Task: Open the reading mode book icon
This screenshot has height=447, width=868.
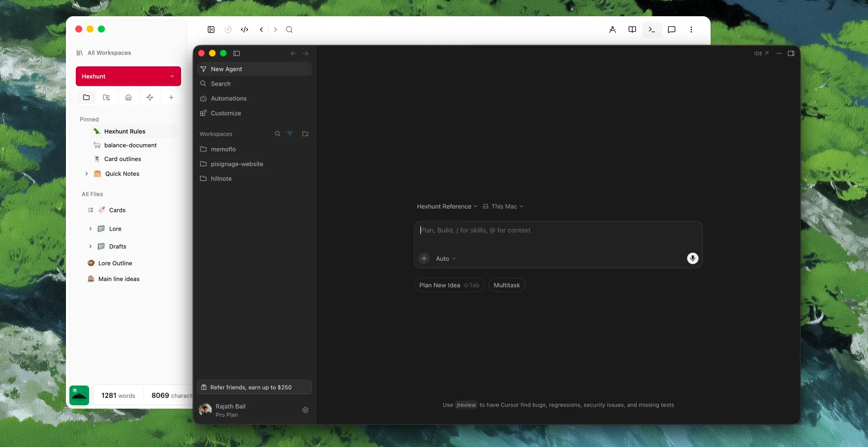Action: 632,30
